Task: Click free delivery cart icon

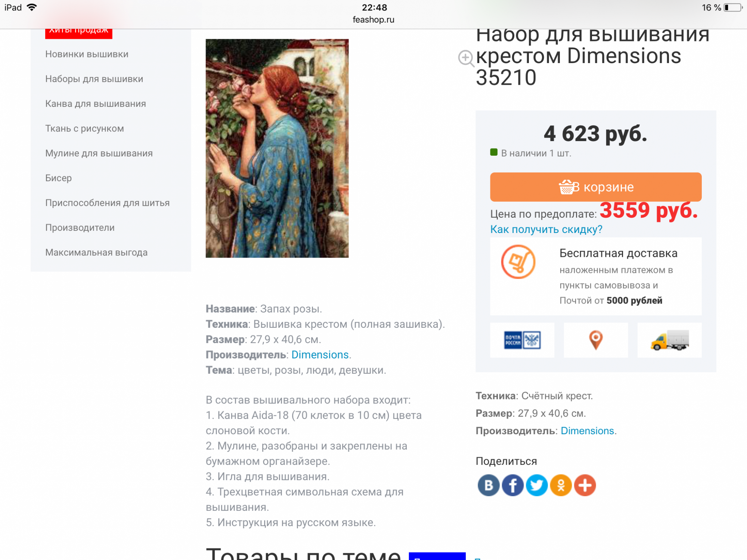Action: tap(518, 262)
